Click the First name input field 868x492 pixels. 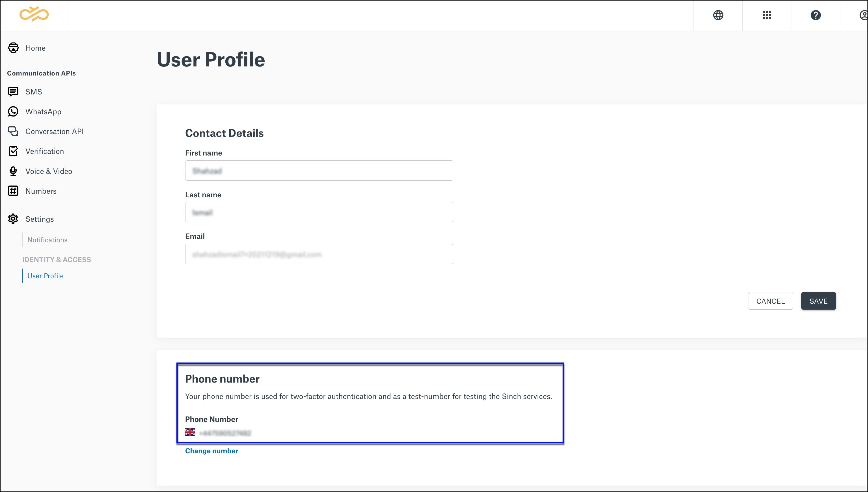(x=318, y=171)
